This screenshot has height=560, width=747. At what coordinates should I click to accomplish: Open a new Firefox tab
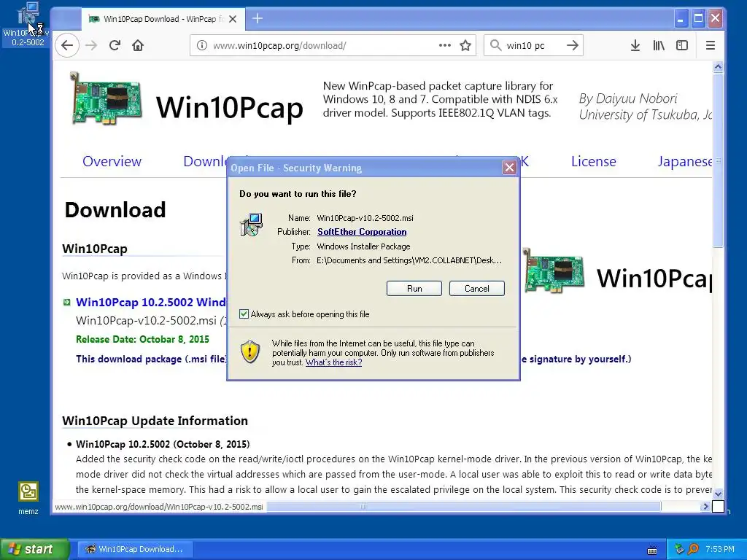[x=258, y=18]
